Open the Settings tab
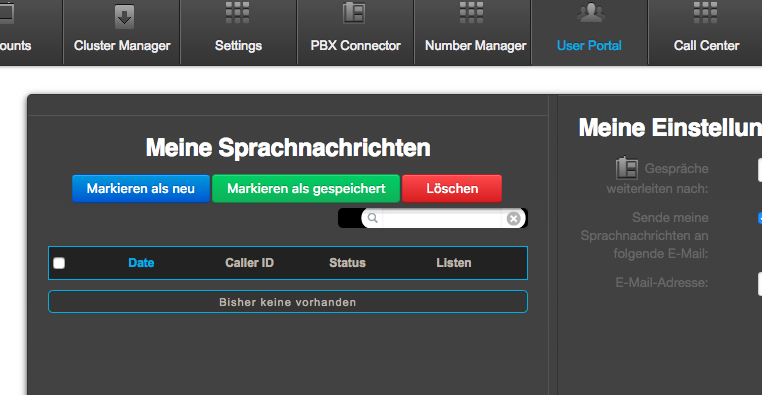The width and height of the screenshot is (762, 395). (x=239, y=32)
